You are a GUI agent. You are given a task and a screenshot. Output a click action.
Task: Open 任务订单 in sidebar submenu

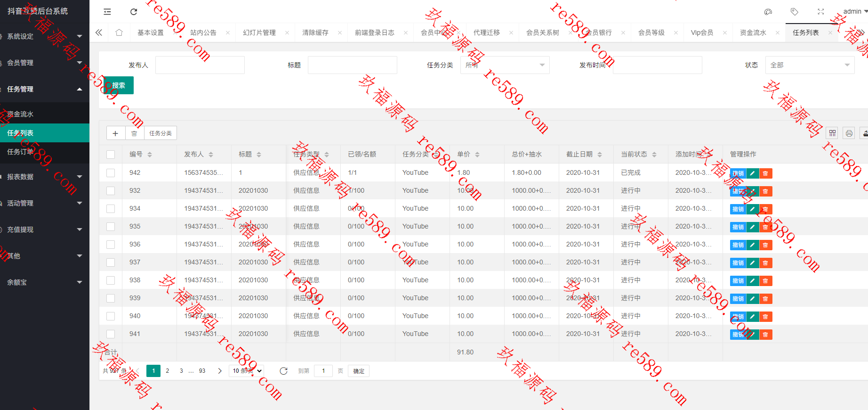pos(45,152)
